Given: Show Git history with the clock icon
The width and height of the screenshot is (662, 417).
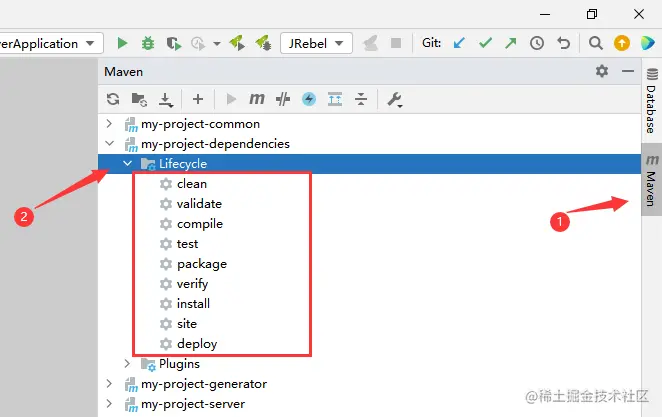Looking at the screenshot, I should (537, 43).
